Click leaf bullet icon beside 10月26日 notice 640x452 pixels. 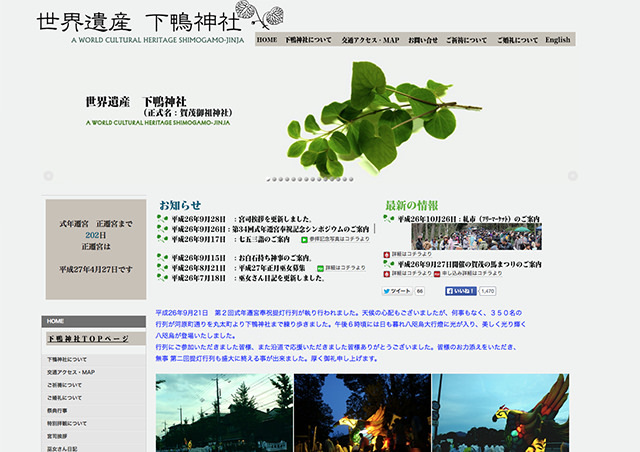pyautogui.click(x=389, y=219)
